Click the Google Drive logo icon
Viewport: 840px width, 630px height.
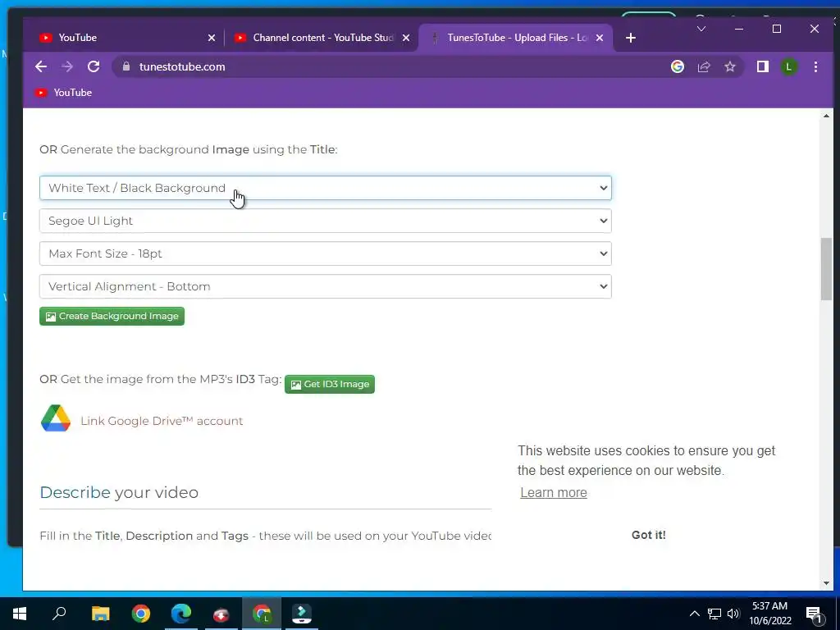tap(56, 418)
